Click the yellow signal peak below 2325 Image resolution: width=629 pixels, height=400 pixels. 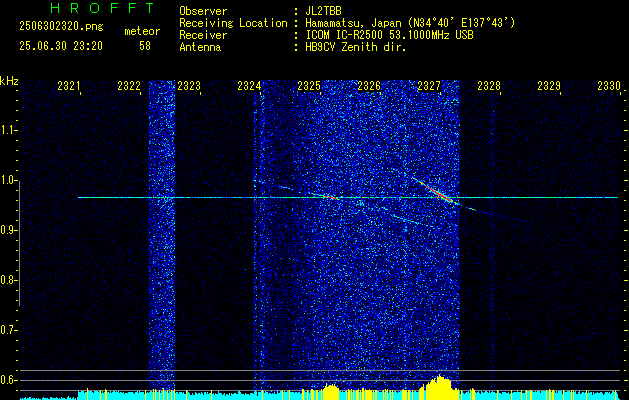coord(330,391)
